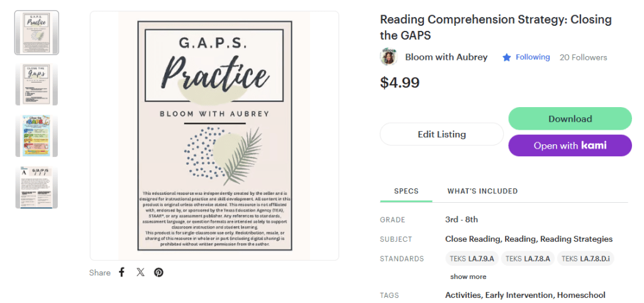View the 20 Followers count
Image resolution: width=644 pixels, height=303 pixels.
pos(583,57)
